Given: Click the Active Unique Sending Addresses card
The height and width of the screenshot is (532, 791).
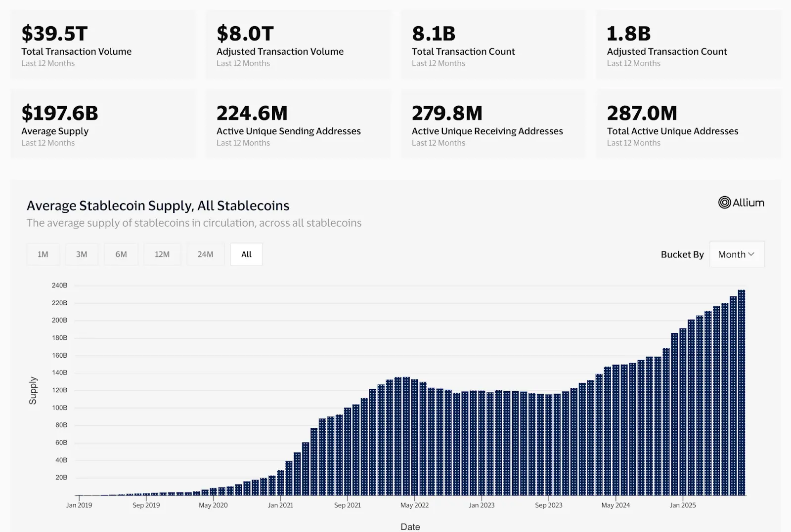Looking at the screenshot, I should click(298, 123).
